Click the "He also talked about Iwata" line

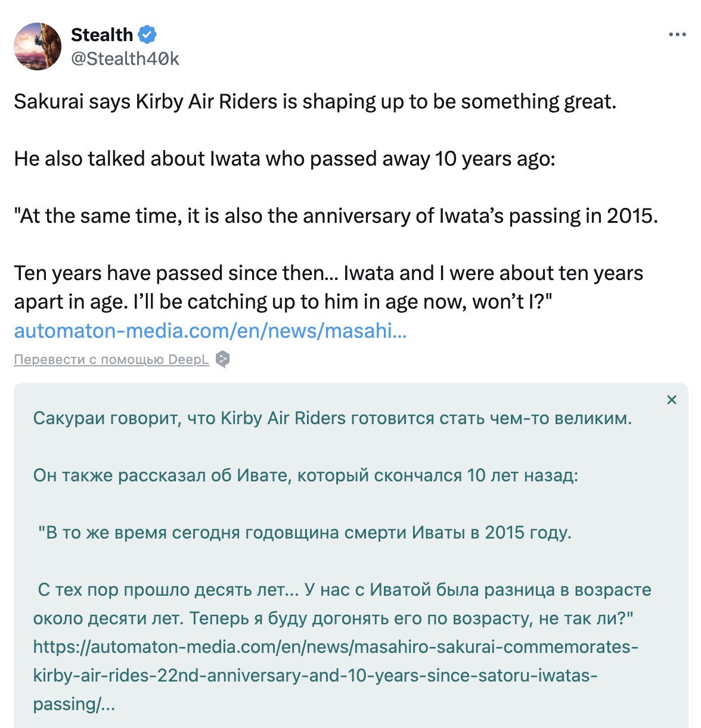click(x=284, y=159)
